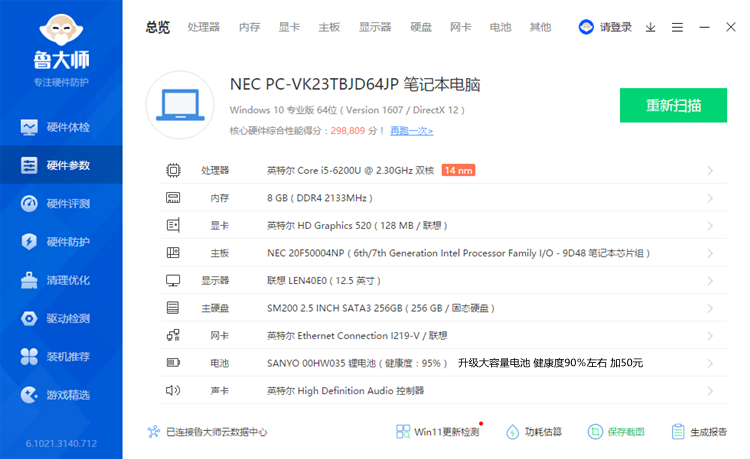Open 装机推荐 in the sidebar
The image size is (750, 459).
61,357
